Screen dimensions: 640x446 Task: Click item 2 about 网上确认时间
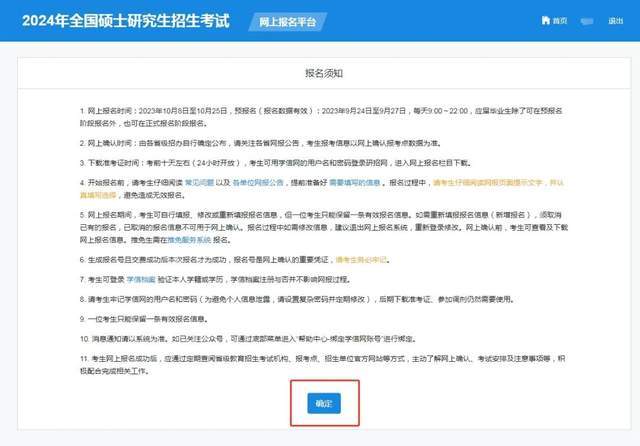[260, 143]
